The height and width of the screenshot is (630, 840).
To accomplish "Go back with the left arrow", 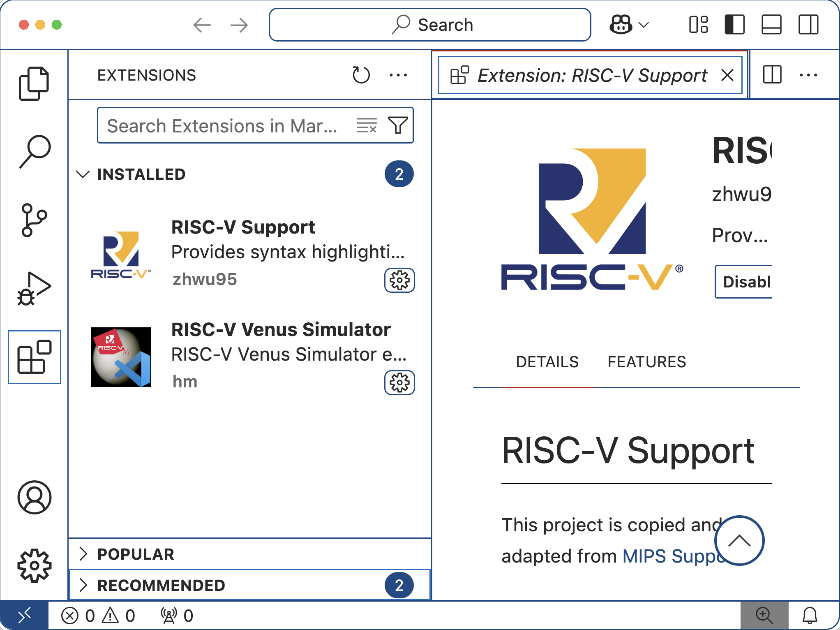I will tap(202, 25).
